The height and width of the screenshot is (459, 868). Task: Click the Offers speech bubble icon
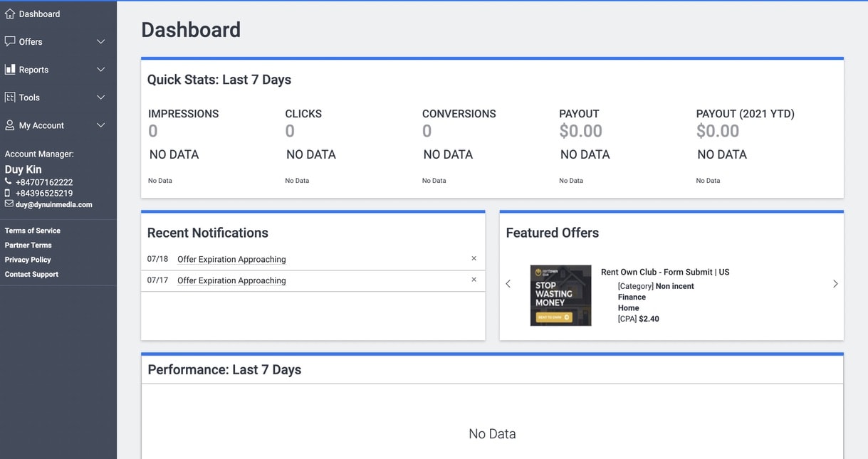pos(10,41)
